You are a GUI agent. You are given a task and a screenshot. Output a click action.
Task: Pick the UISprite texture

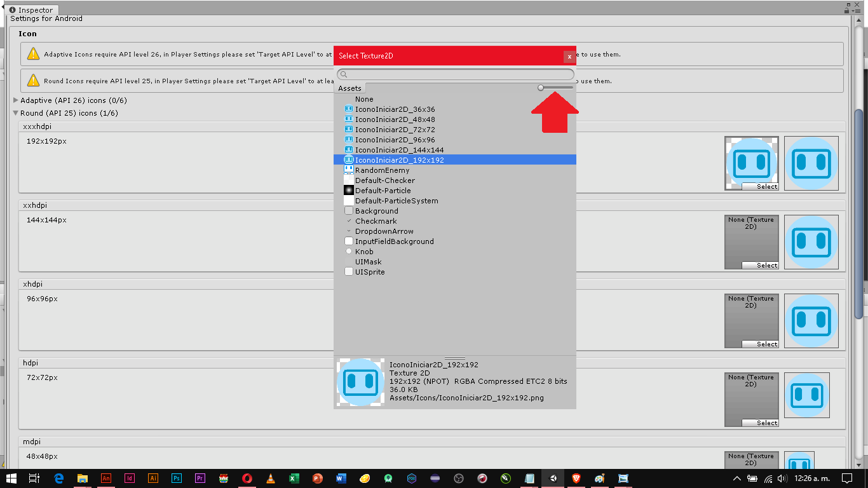(370, 271)
